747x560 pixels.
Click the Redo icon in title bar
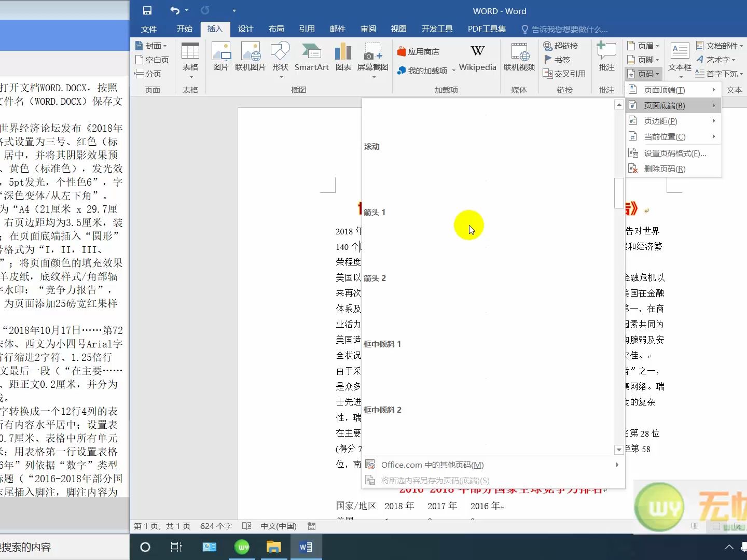click(x=205, y=10)
